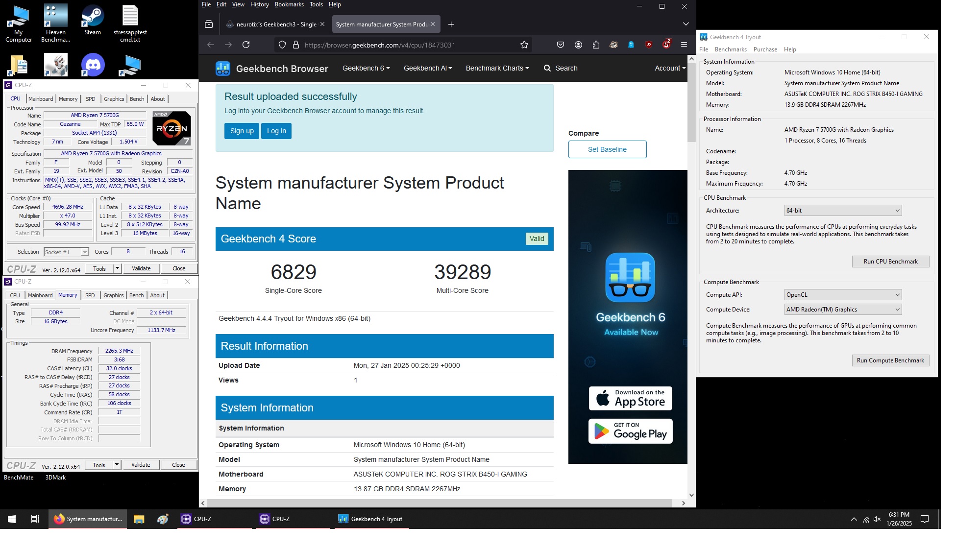Show hidden system tray icons
Screen dimensions: 980x551
854,519
